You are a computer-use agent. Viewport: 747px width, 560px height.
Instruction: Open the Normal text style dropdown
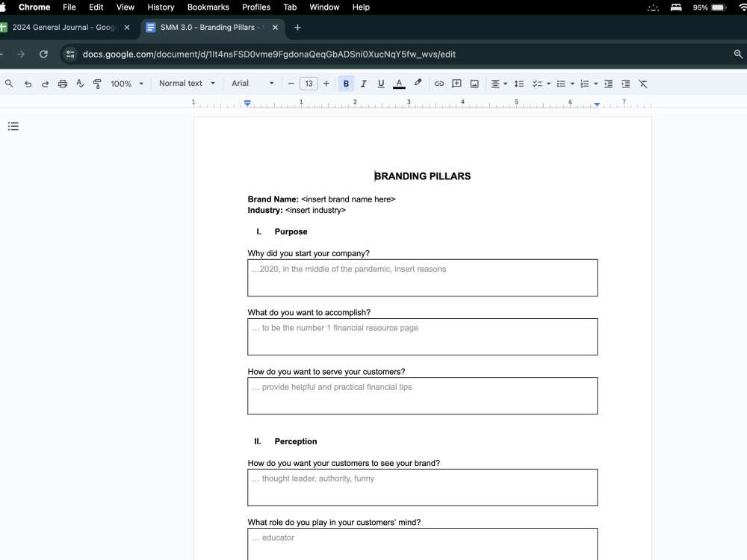click(187, 84)
